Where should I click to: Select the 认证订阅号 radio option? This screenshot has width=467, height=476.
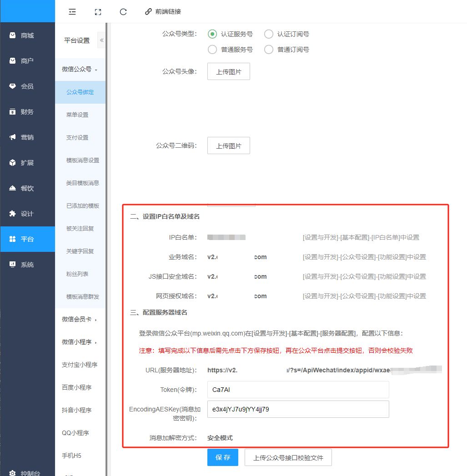[269, 34]
